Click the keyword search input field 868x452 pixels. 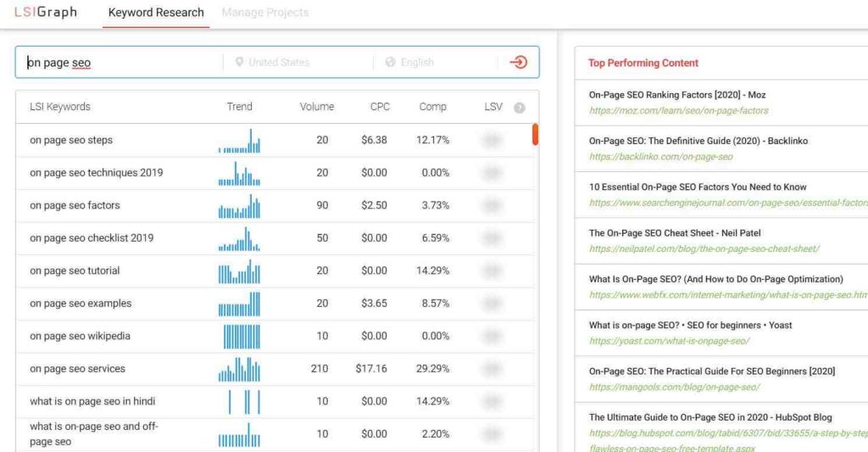click(x=119, y=63)
